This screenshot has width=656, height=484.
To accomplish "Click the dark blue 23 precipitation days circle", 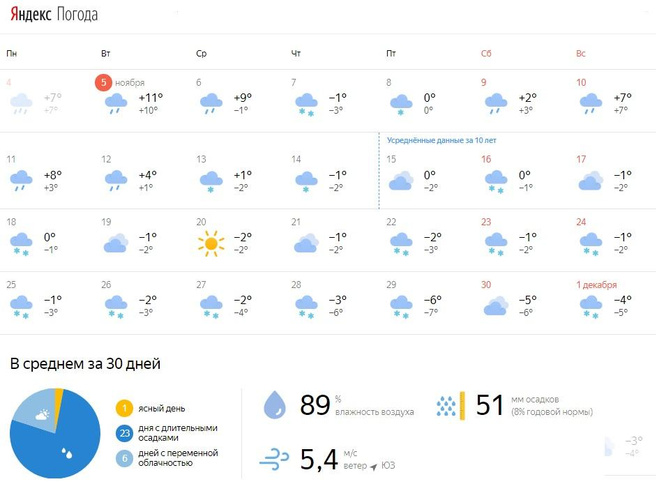I will point(124,432).
